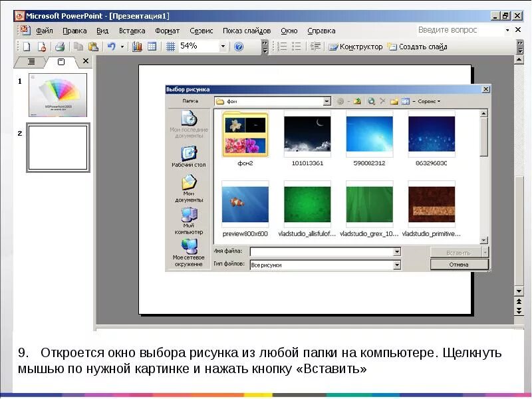Image resolution: width=532 pixels, height=399 pixels.
Task: Select the clownfish image preview800x600
Action: [x=245, y=204]
